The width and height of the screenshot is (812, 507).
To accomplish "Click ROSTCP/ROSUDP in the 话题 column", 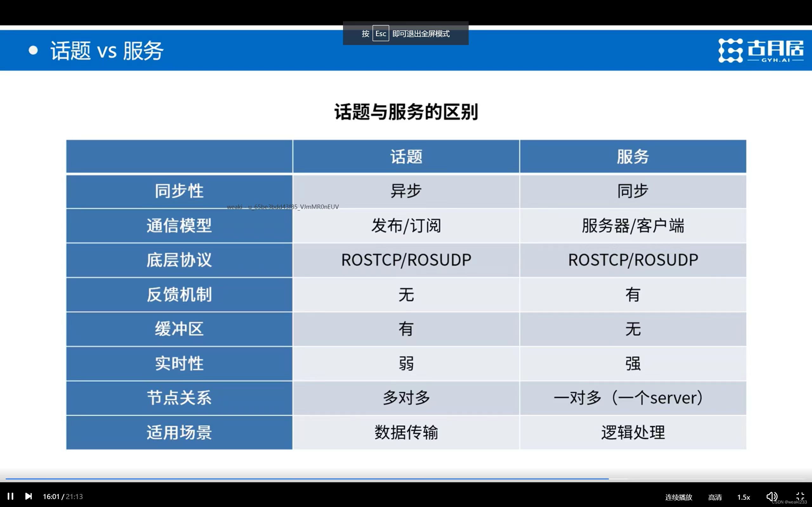I will click(x=406, y=260).
